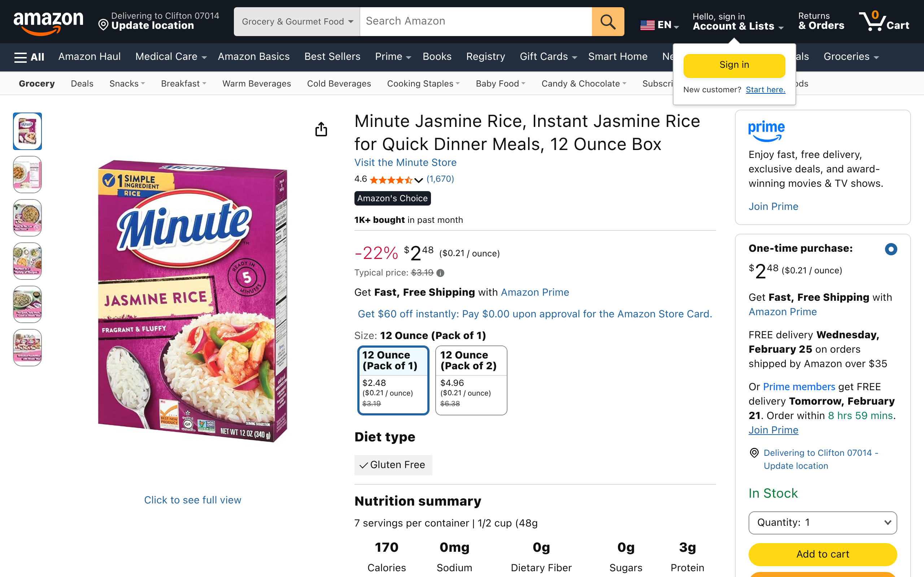Click the orange search magnifier button
Image resolution: width=924 pixels, height=577 pixels.
(607, 22)
